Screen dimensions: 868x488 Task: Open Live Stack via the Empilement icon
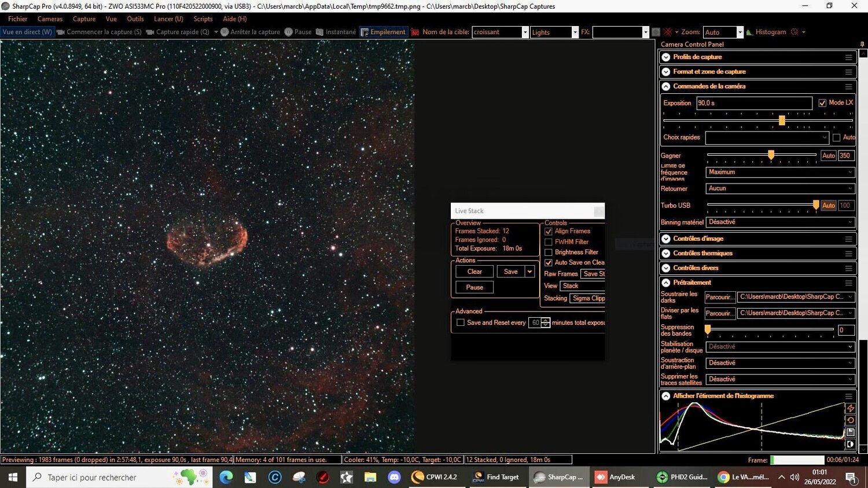(365, 32)
